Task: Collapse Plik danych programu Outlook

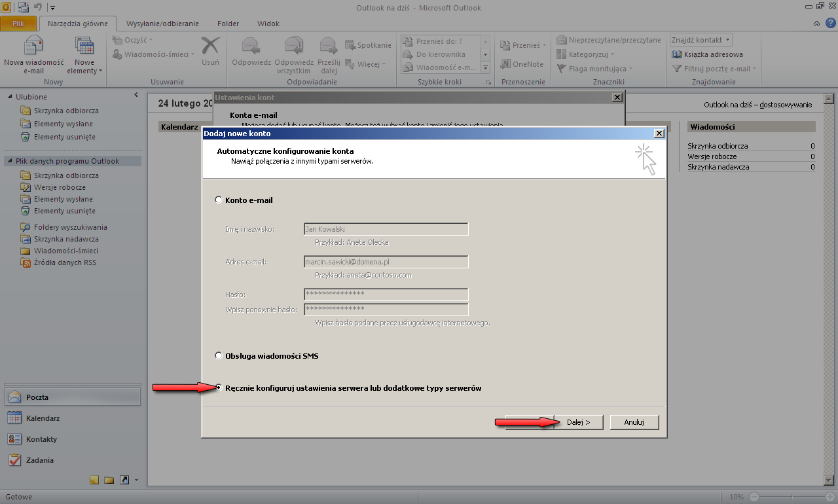Action: pyautogui.click(x=10, y=161)
